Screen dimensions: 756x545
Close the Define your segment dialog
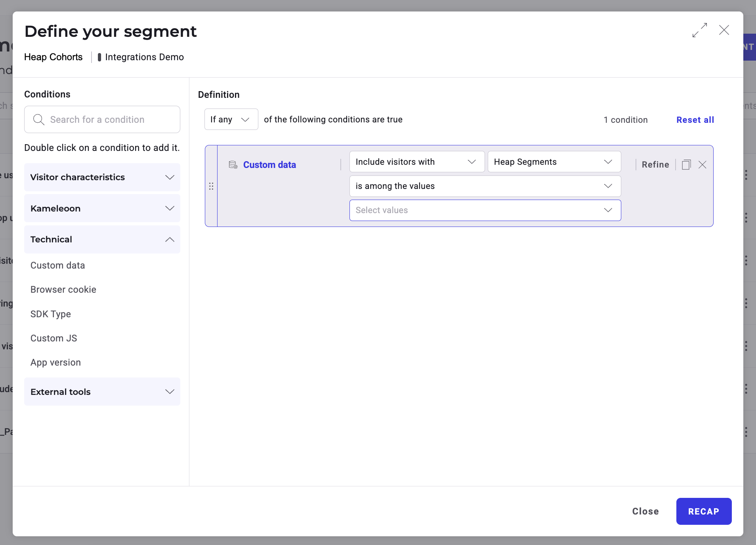[724, 30]
